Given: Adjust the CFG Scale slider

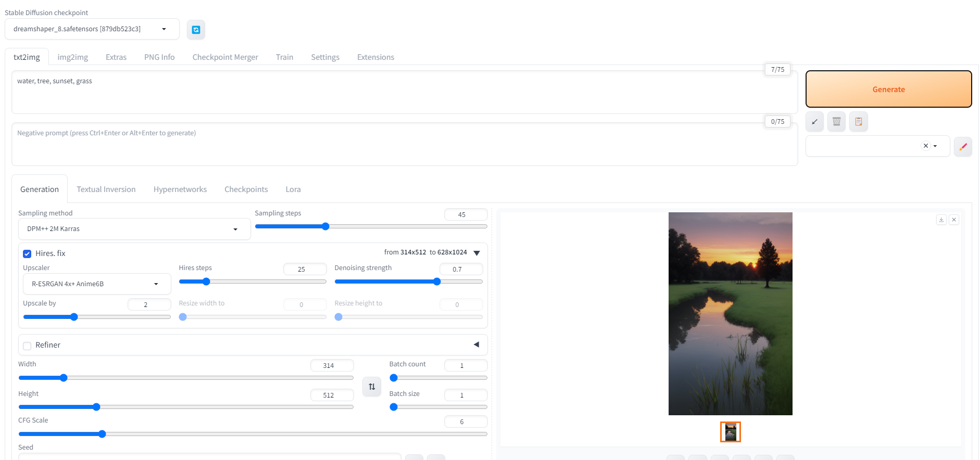Looking at the screenshot, I should click(x=253, y=434).
